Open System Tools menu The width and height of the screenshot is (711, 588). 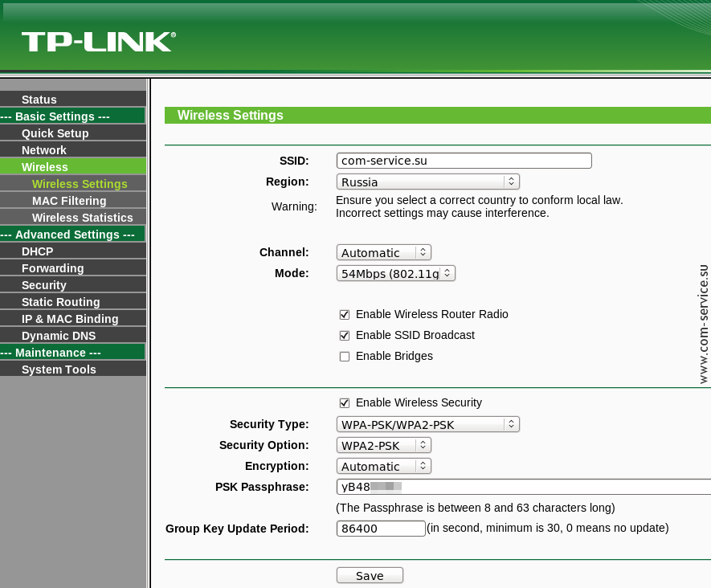(73, 369)
